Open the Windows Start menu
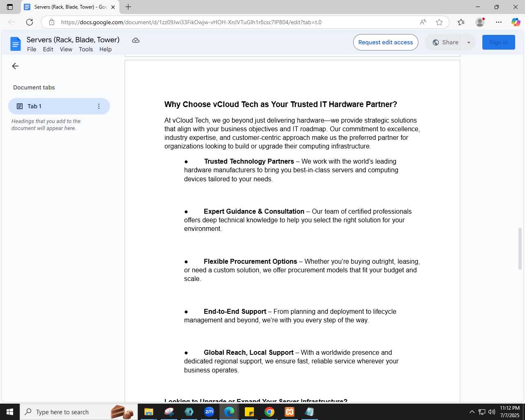Screen dimensions: 525x420 tap(10, 412)
